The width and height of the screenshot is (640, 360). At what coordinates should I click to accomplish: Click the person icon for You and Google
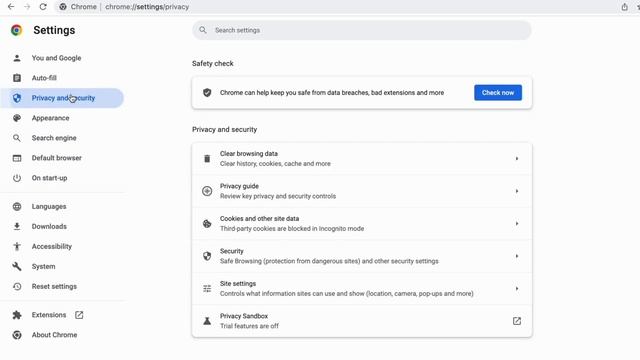click(17, 58)
